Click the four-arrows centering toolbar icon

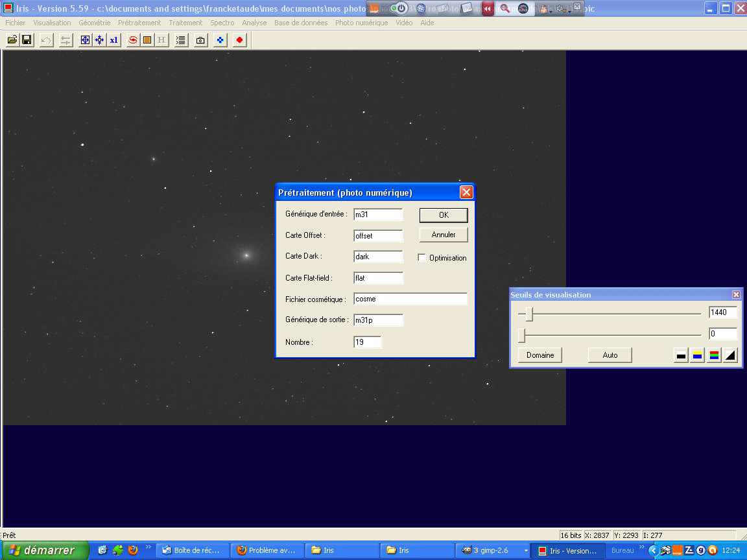pos(99,40)
